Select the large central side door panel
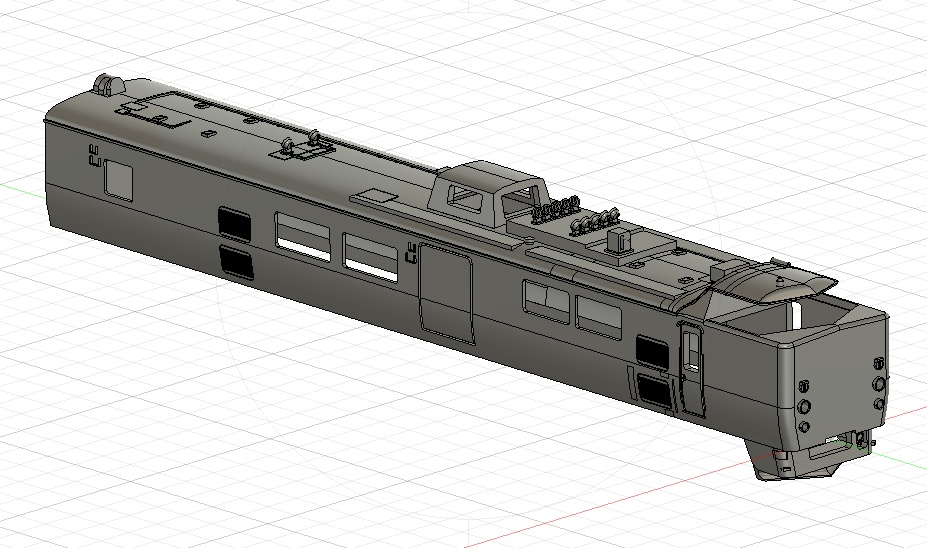Screen dimensions: 927x548 click(446, 294)
